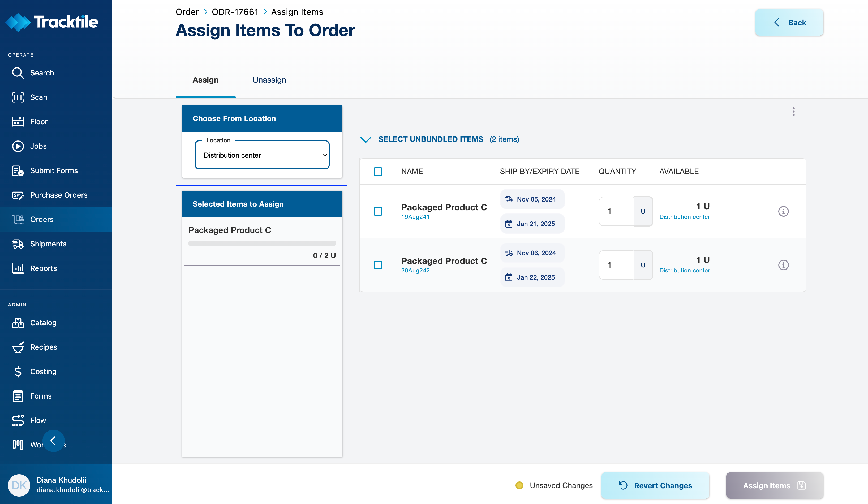Click the Shipments truck icon
Viewport: 868px width, 504px height.
click(18, 244)
